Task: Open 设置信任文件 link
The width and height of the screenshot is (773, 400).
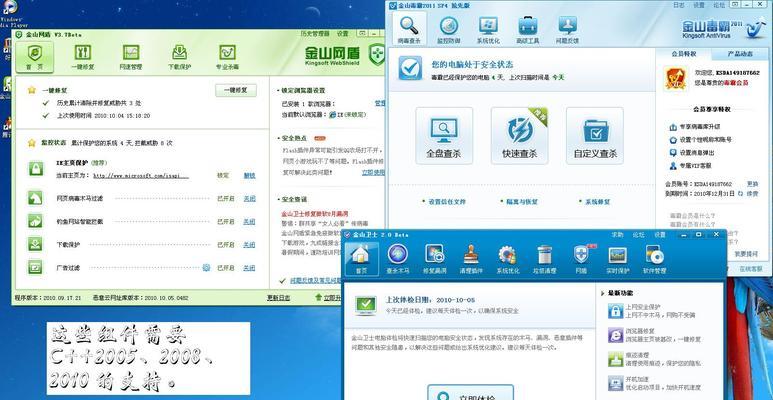Action: 447,202
